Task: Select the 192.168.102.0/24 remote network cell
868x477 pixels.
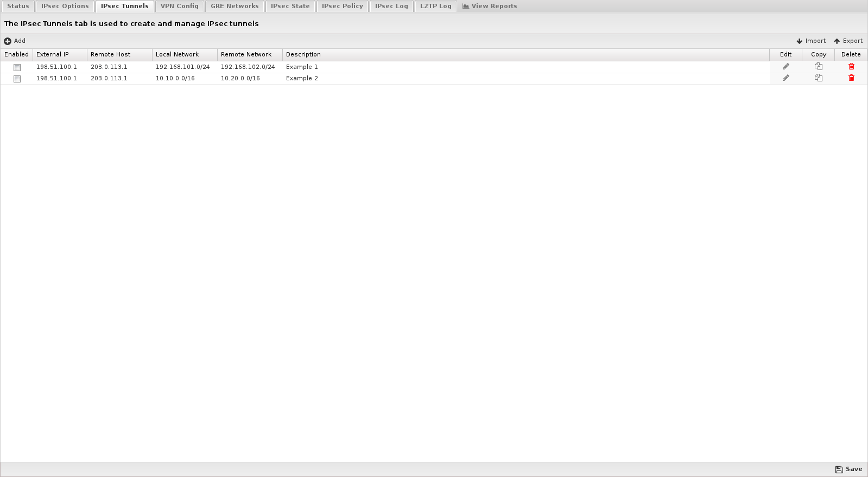Action: tap(250, 67)
